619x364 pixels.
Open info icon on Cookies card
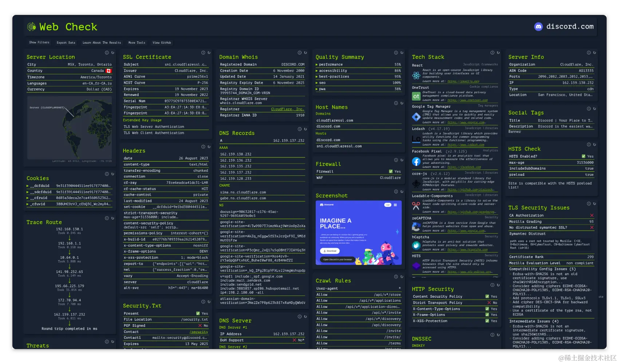tap(107, 174)
